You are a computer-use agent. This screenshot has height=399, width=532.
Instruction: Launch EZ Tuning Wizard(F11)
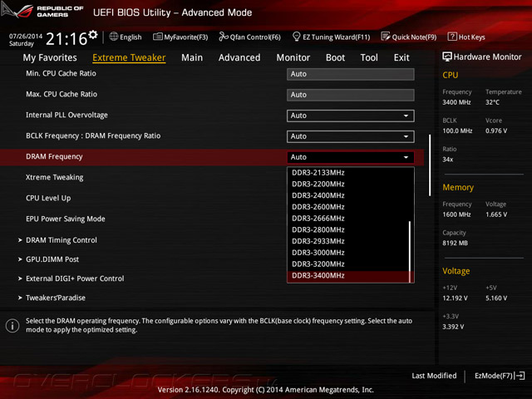point(331,37)
